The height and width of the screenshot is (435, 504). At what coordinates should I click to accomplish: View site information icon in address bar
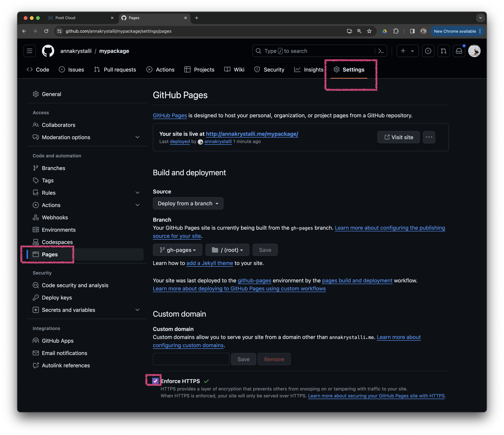[x=59, y=31]
